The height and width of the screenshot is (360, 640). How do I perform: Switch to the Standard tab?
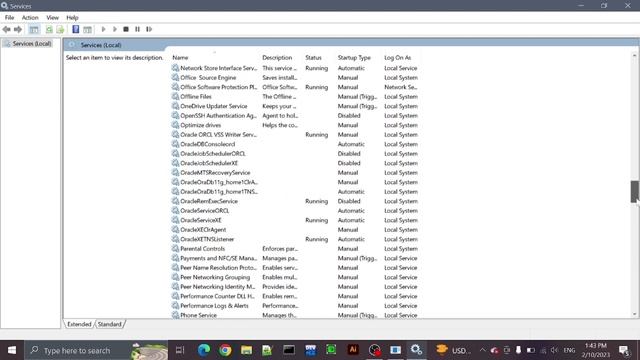110,324
